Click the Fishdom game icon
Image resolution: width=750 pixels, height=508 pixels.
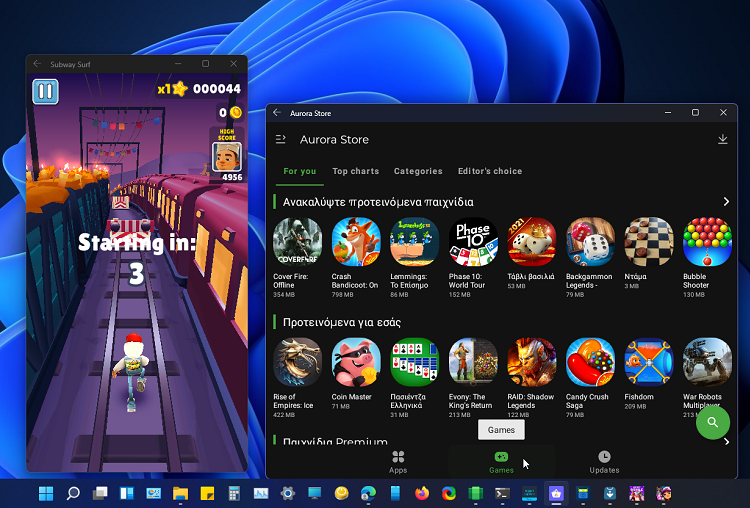(x=649, y=362)
